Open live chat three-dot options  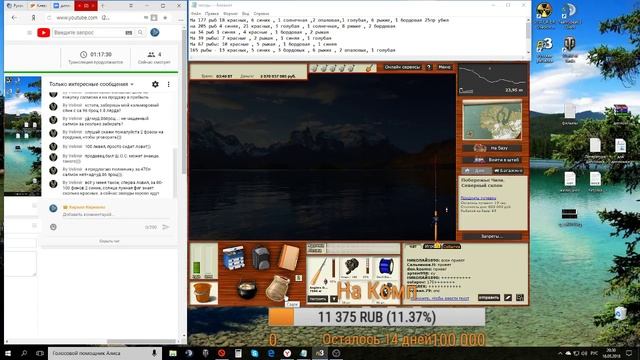[169, 84]
